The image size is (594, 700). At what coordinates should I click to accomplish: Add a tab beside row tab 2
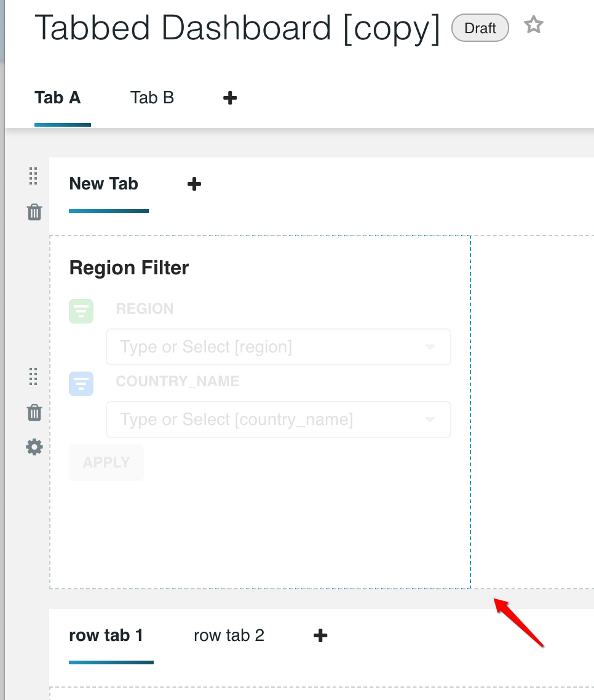(320, 635)
